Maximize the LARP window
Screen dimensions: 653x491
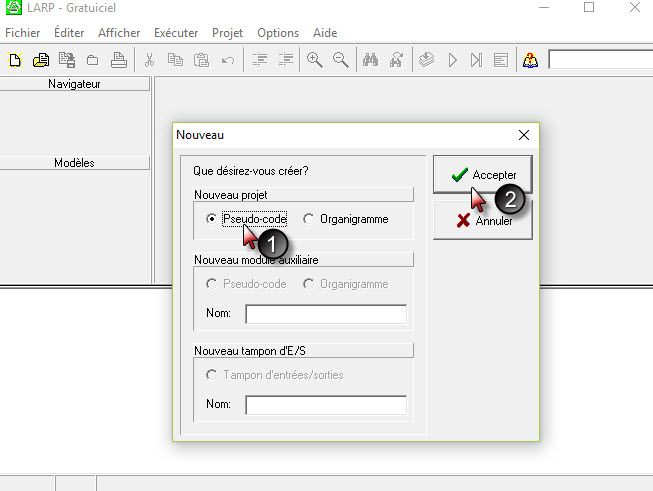(589, 7)
